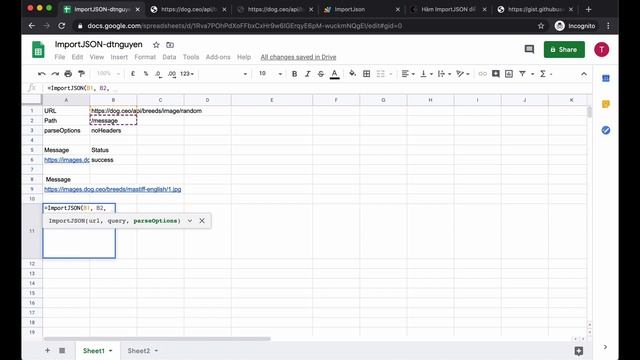
Task: Open the zoom 100% dropdown
Action: [x=108, y=74]
